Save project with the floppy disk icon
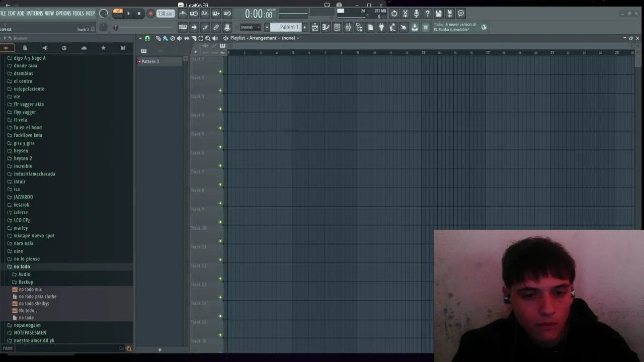This screenshot has width=644, height=362. 438,14
